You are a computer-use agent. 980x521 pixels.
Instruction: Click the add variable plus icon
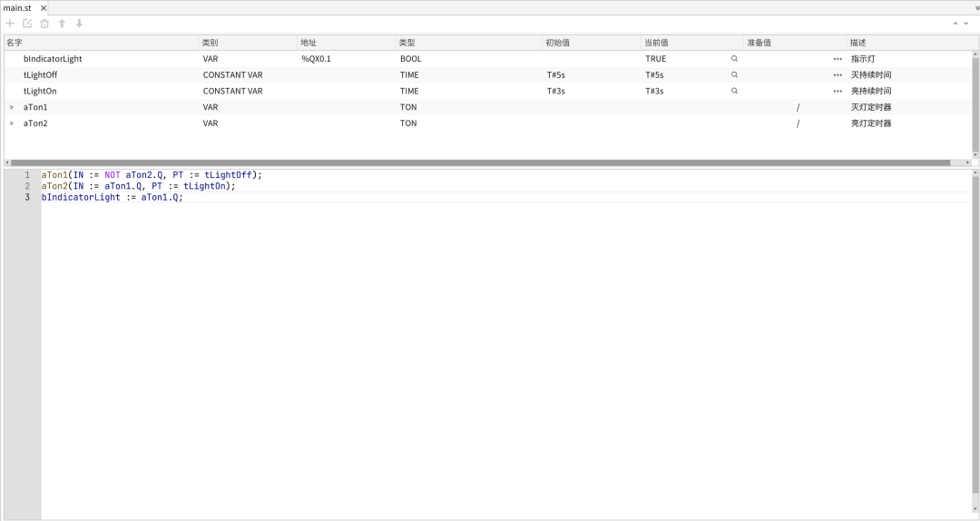[x=10, y=23]
